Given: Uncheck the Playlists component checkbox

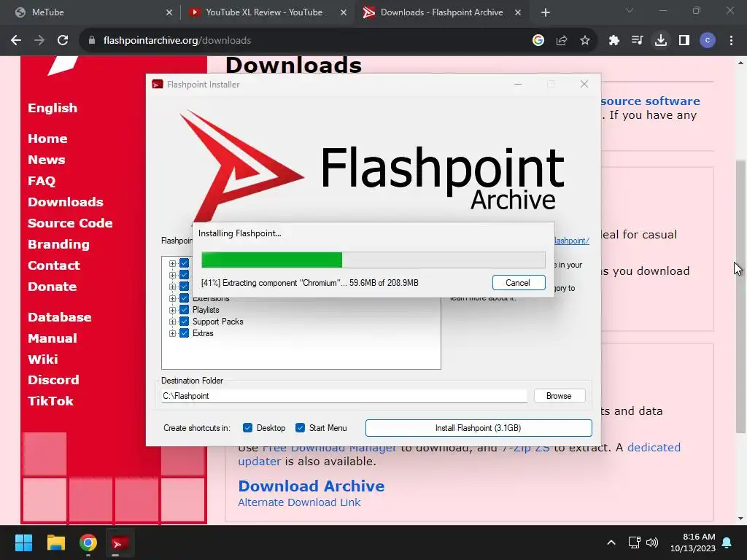Looking at the screenshot, I should click(x=185, y=310).
